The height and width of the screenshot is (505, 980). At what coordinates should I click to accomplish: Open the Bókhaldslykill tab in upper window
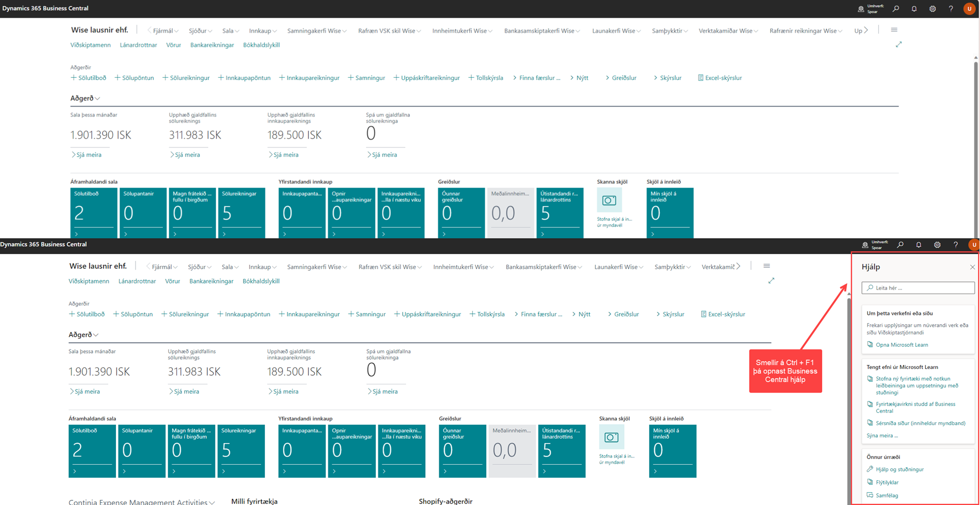pyautogui.click(x=261, y=45)
